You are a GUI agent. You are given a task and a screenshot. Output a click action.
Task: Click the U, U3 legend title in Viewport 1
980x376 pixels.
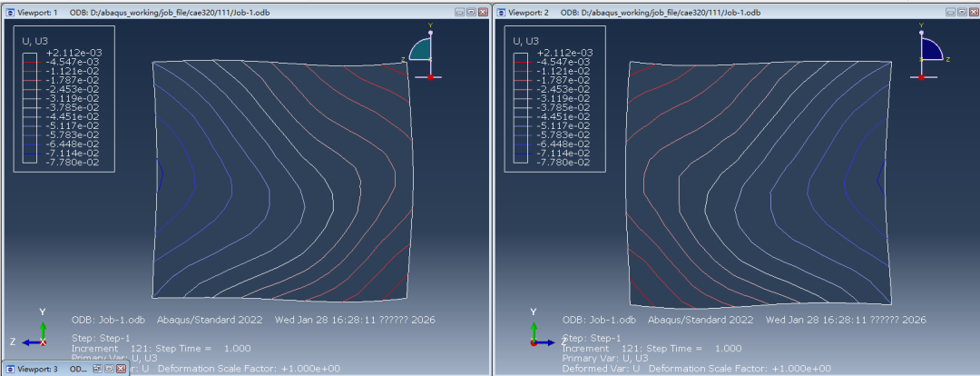pyautogui.click(x=35, y=41)
